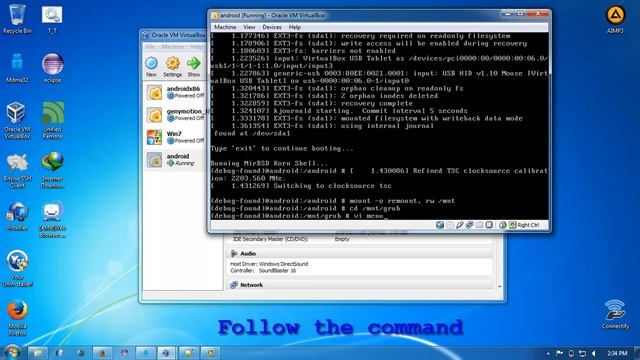Click the Firefox taskbar button
The width and height of the screenshot is (640, 360).
(102, 353)
